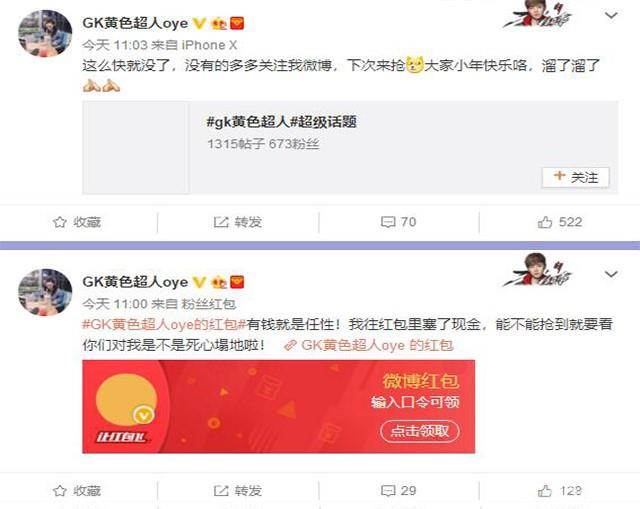
Task: Click the red envelope badge beside the 11:03 post's username
Action: (237, 23)
